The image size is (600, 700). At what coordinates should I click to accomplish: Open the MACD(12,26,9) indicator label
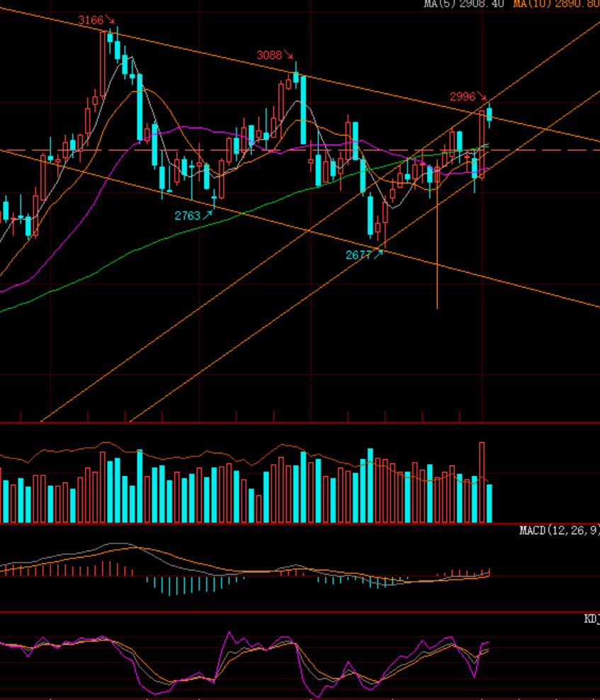(560, 531)
